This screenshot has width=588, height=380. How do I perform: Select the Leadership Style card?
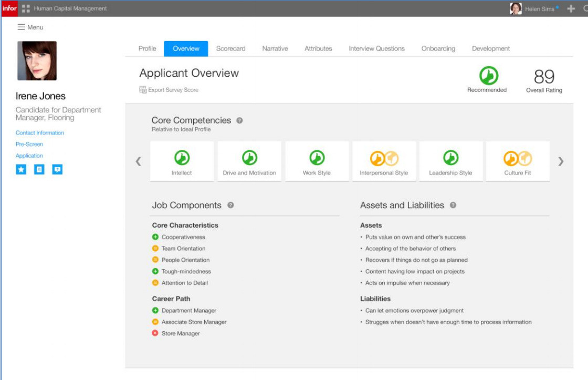click(451, 161)
